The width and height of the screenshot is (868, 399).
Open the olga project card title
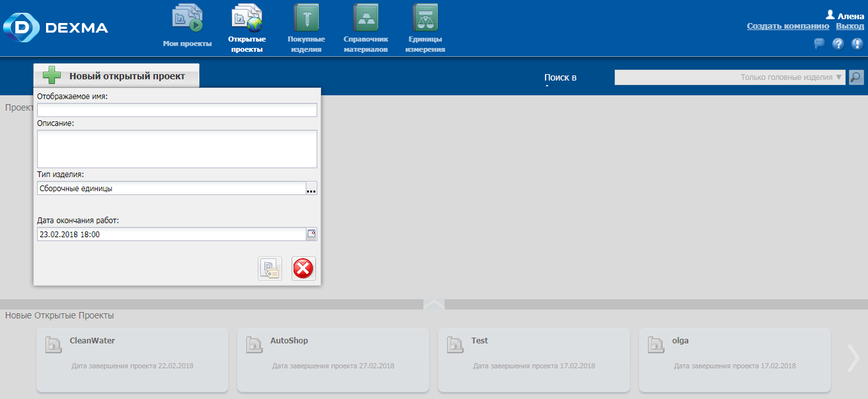pos(681,341)
